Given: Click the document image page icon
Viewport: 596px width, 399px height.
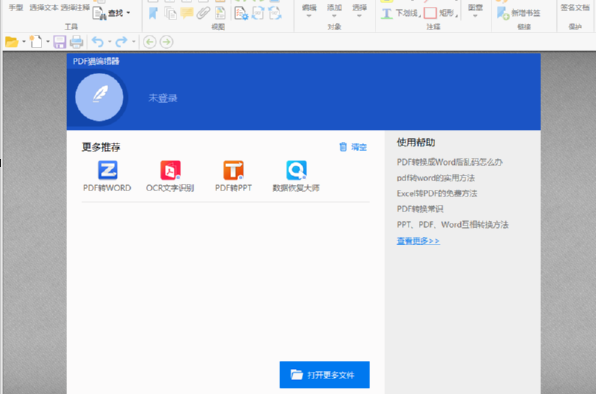Looking at the screenshot, I should tap(220, 13).
